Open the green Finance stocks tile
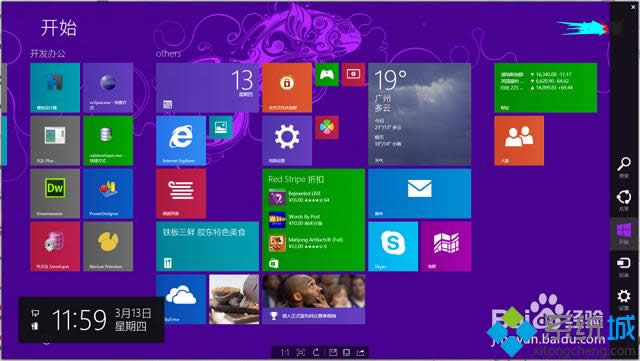 tap(546, 88)
